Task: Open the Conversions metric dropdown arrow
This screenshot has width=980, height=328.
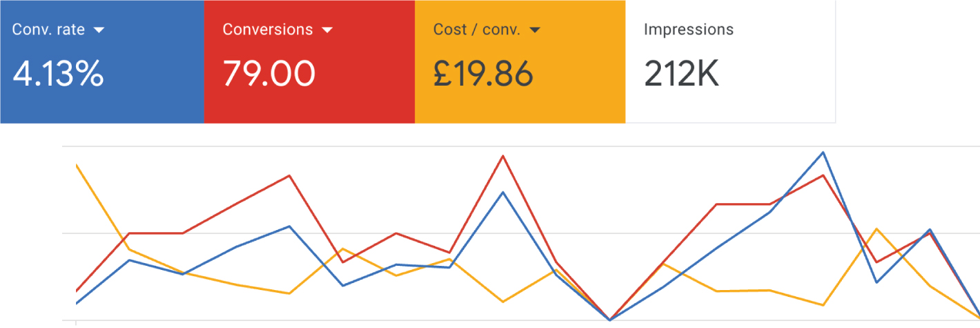Action: [x=327, y=30]
